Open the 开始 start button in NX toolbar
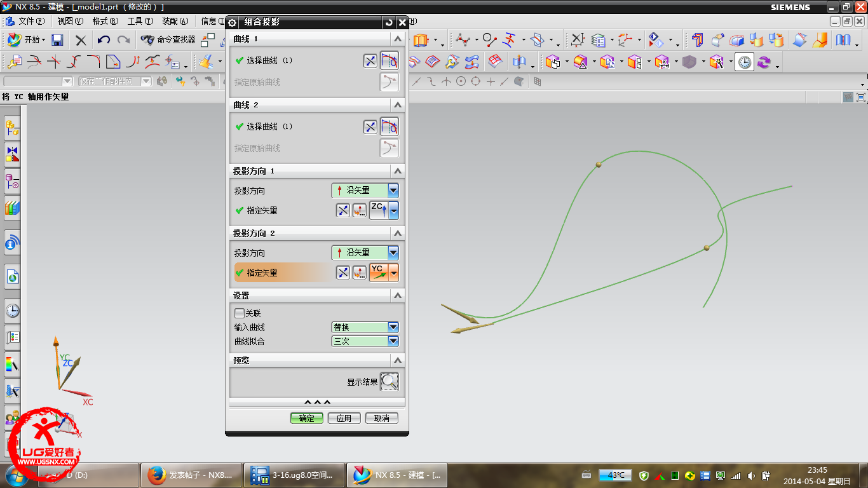The width and height of the screenshot is (868, 488). pos(26,39)
